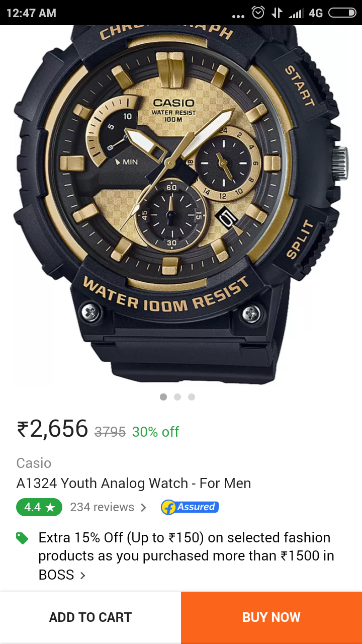Open the 234 reviews link

[x=102, y=507]
